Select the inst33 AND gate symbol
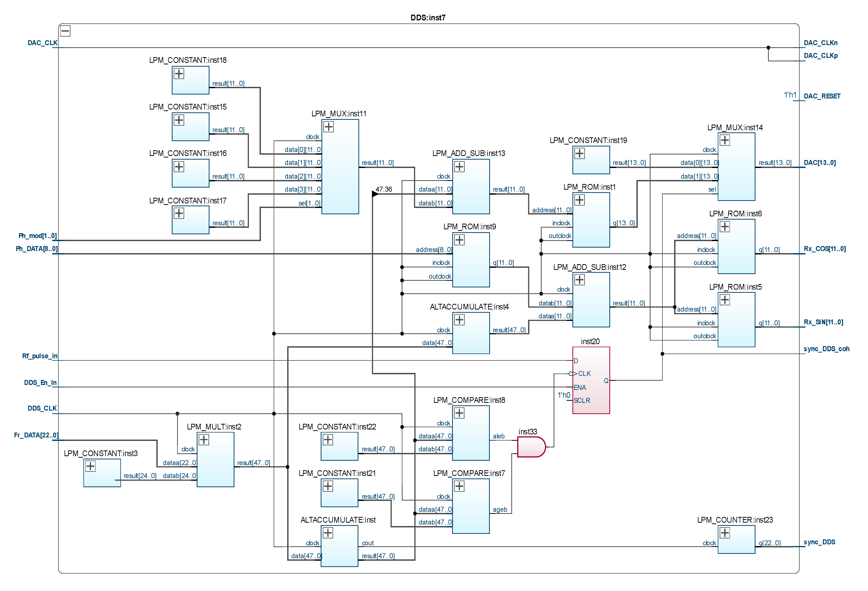This screenshot has height=591, width=868. [531, 447]
